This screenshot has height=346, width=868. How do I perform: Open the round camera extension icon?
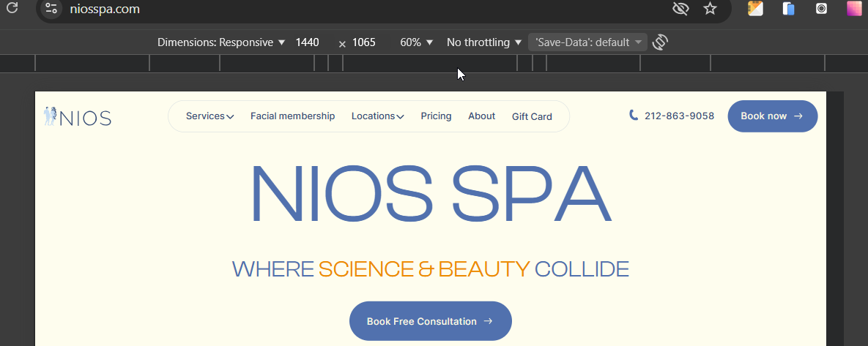pos(822,8)
